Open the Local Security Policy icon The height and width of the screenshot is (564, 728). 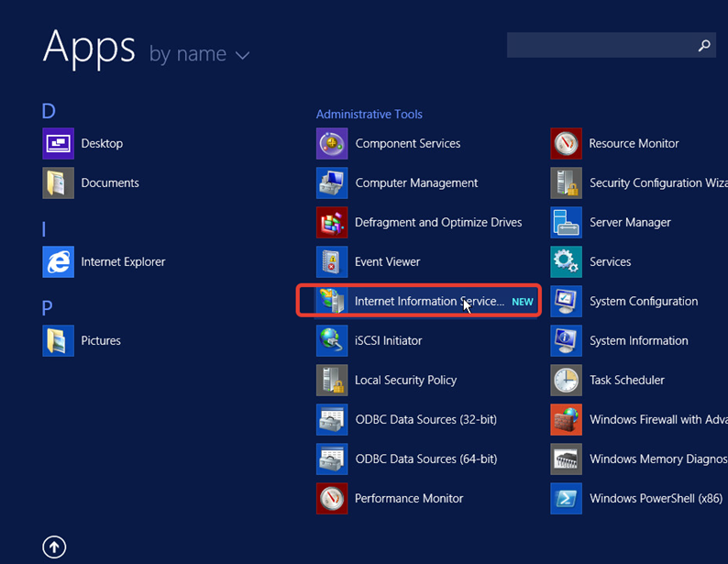point(332,381)
